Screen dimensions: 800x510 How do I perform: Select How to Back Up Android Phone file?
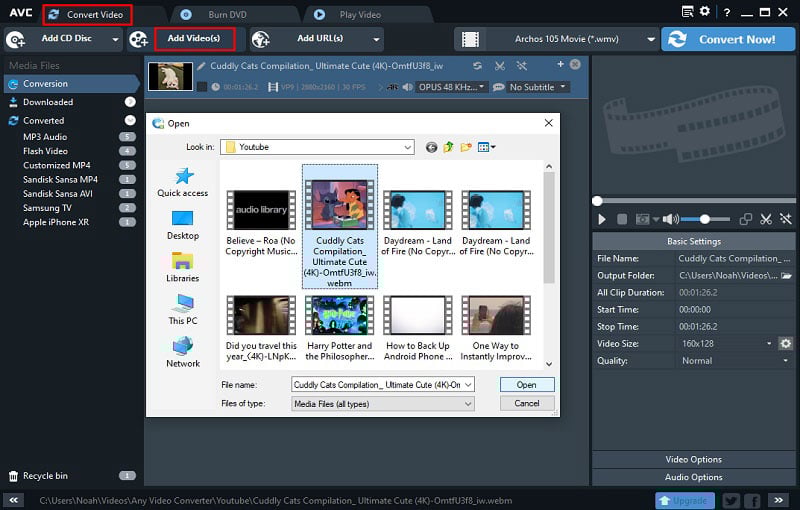pos(418,328)
